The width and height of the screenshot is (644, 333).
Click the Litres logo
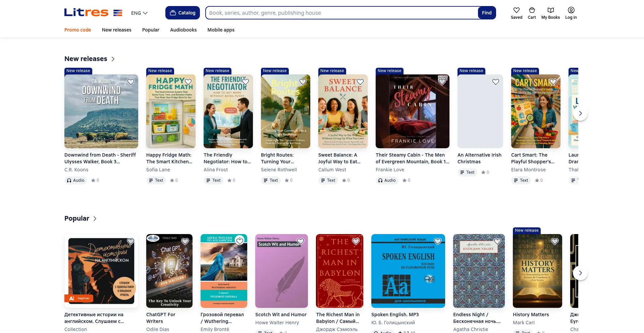point(86,13)
